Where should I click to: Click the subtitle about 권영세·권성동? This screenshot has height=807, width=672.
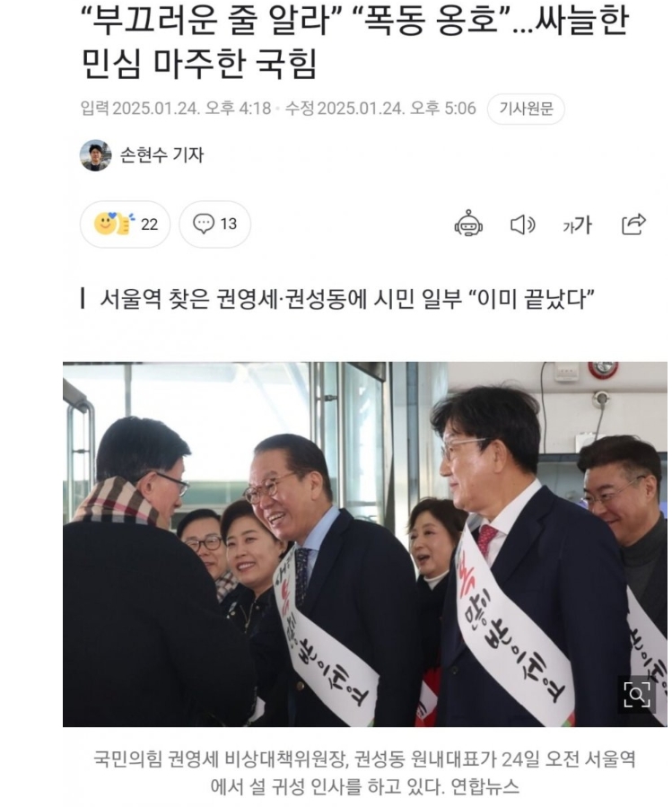347,299
